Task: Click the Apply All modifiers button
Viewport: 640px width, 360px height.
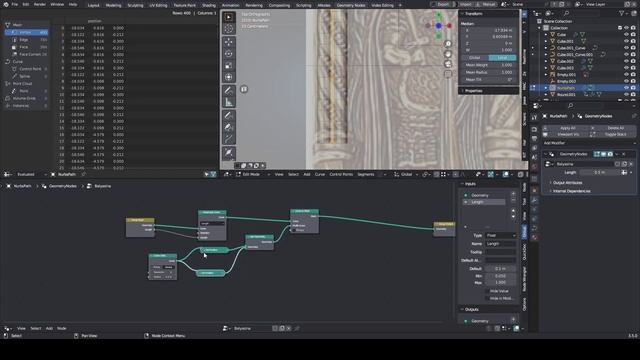Action: (566, 128)
